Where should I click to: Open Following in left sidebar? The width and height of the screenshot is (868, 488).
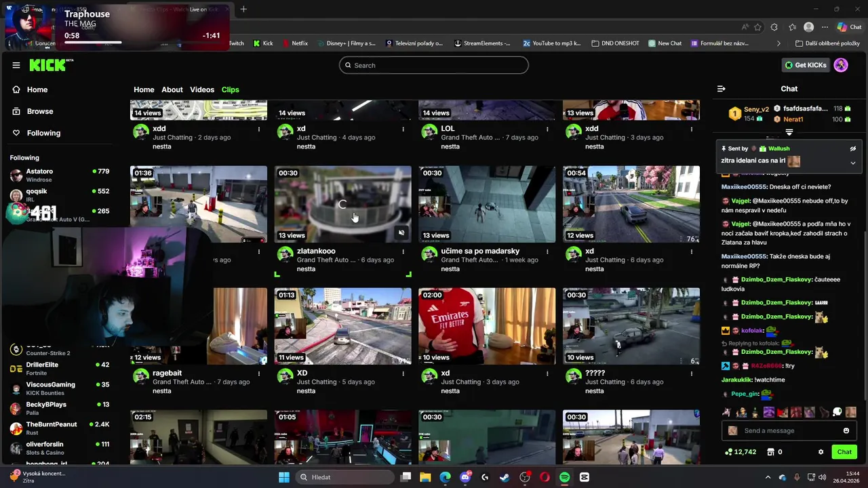click(37, 133)
